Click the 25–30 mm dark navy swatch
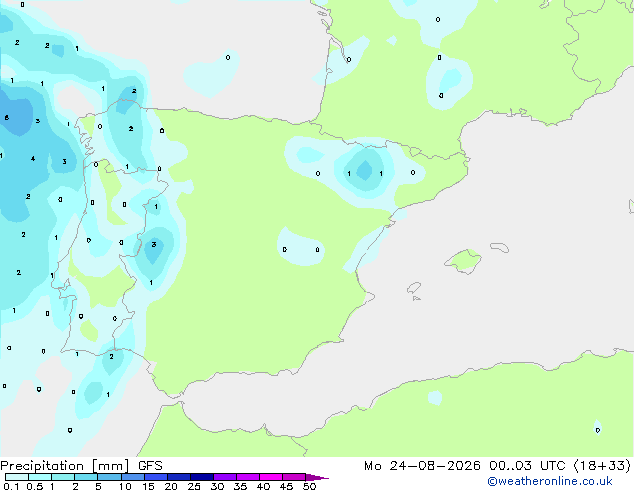634x490 pixels. 201,477
